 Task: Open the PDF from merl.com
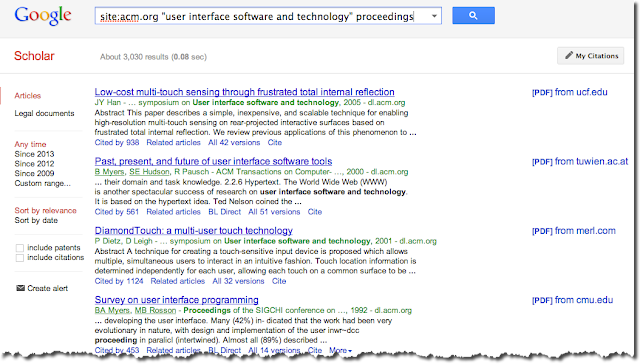pos(574,231)
